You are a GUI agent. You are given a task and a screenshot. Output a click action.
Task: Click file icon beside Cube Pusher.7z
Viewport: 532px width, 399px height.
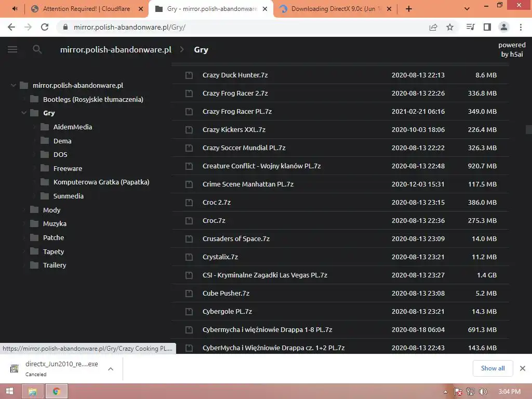[x=189, y=293]
